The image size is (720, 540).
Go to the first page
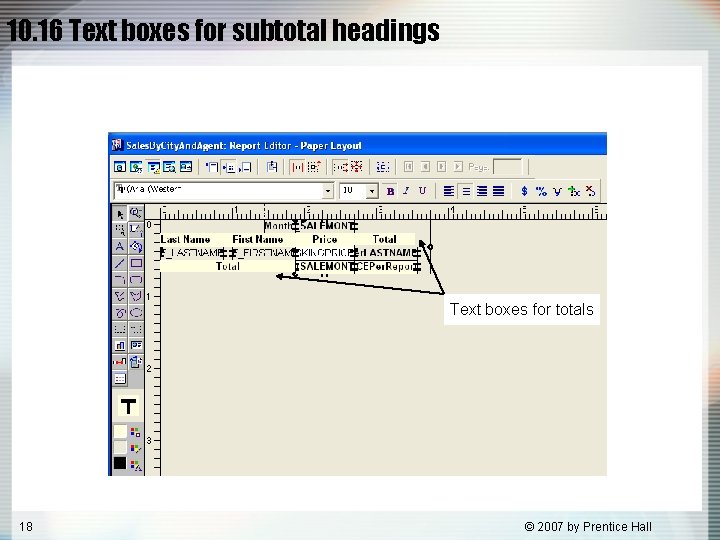tap(408, 167)
